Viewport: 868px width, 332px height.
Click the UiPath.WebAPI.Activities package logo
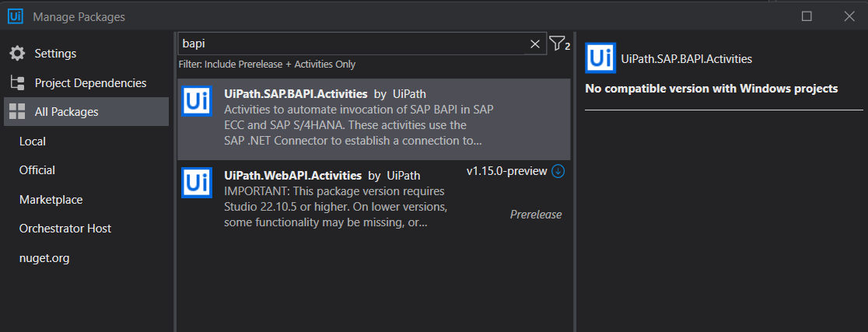[197, 183]
